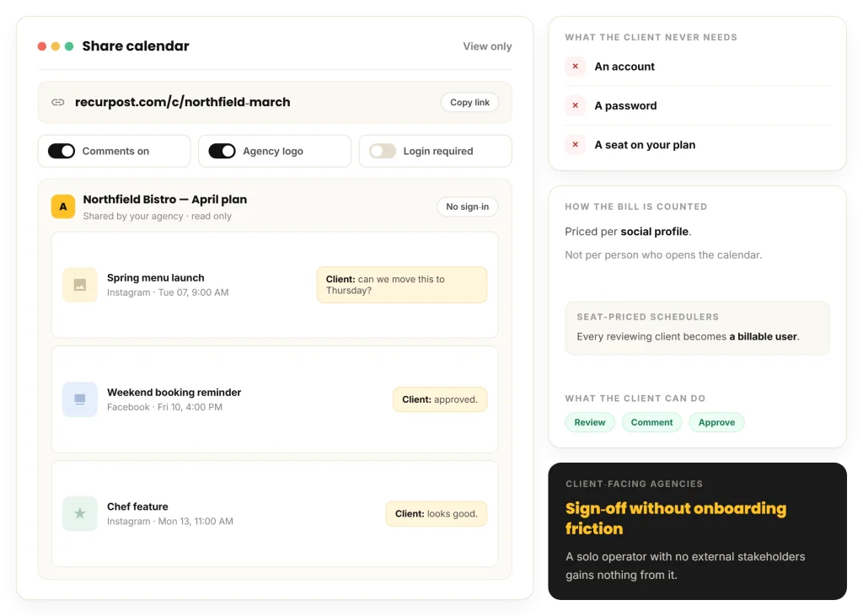863x616 pixels.
Task: Click the CLIENT-FACING AGENCIES label
Action: tap(634, 484)
